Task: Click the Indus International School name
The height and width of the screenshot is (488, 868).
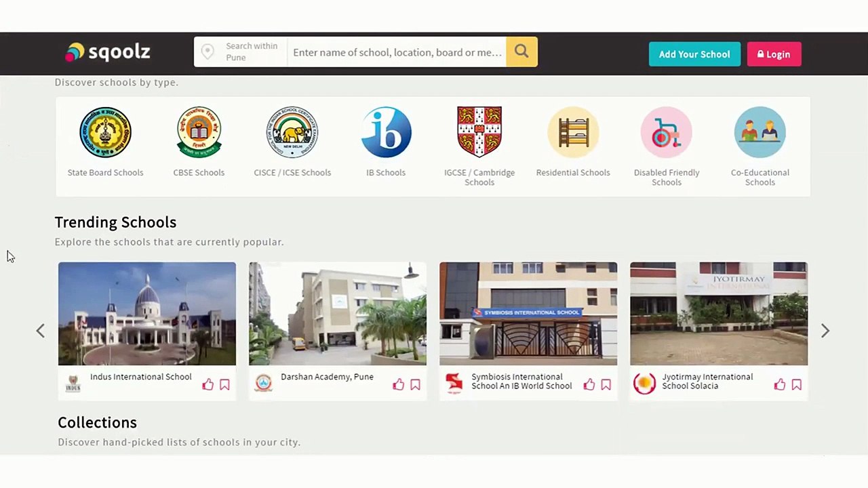Action: pos(141,377)
